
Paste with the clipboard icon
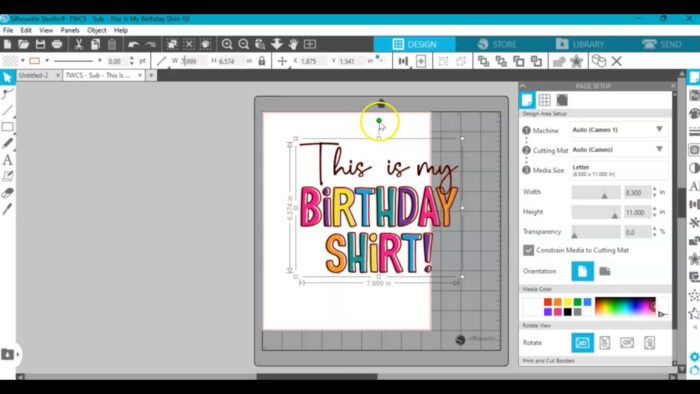(x=112, y=44)
